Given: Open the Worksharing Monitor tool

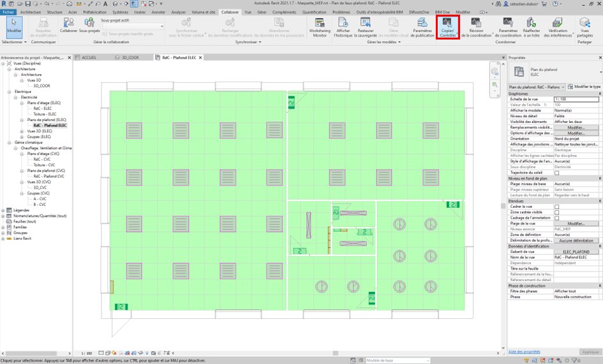Looking at the screenshot, I should [319, 24].
